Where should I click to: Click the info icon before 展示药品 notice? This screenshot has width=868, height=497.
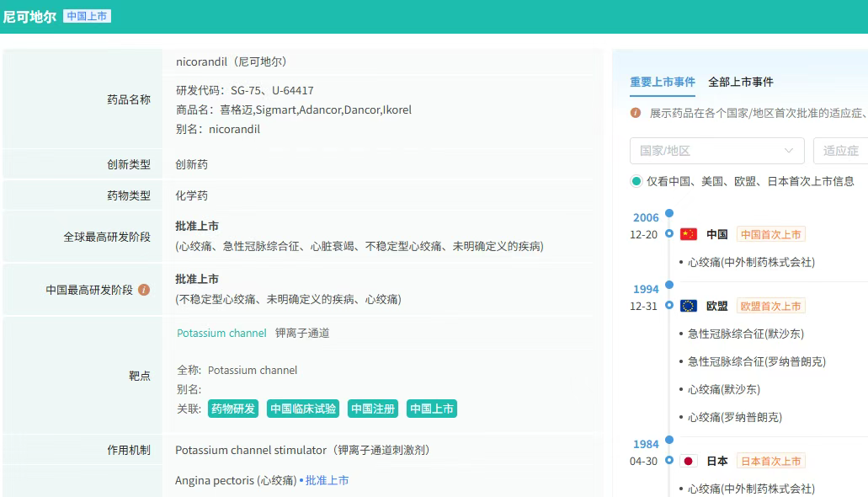[x=636, y=113]
